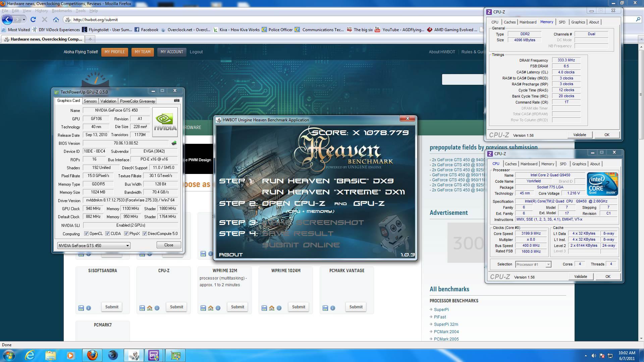The image size is (644, 362).
Task: Click the search magnifier in Firefox
Action: (638, 19)
